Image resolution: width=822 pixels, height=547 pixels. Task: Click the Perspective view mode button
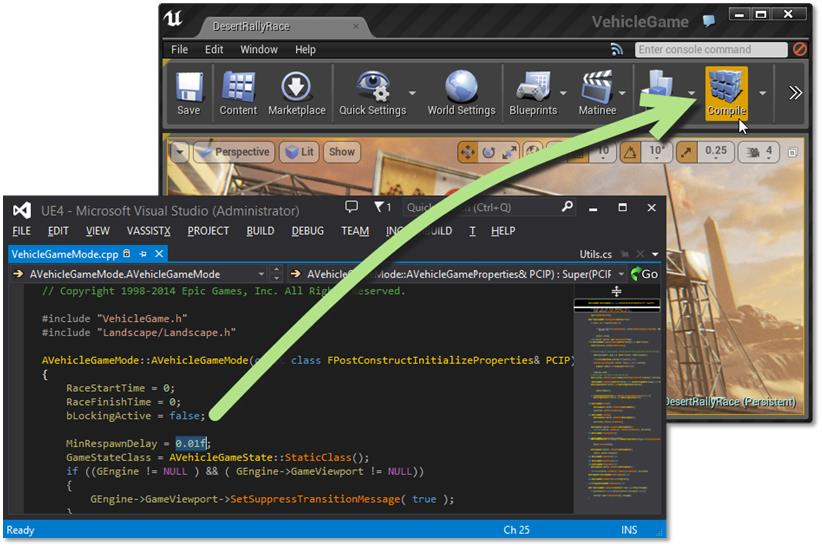point(235,152)
